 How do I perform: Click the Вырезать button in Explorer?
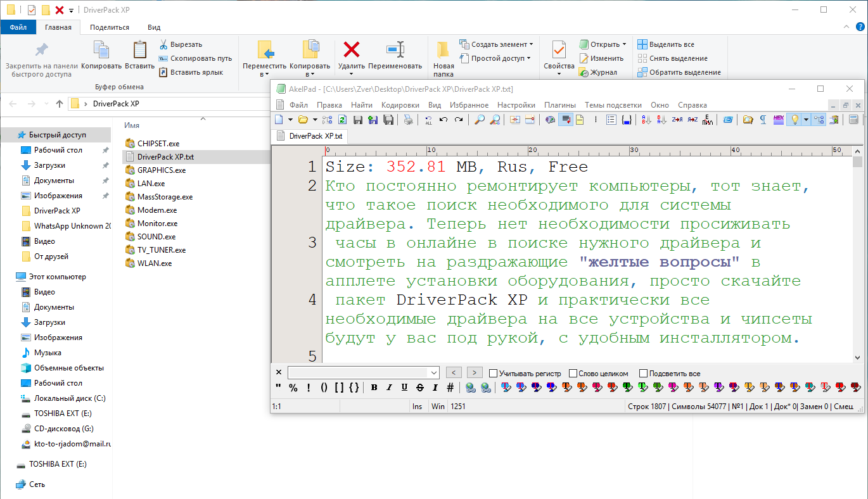[181, 44]
